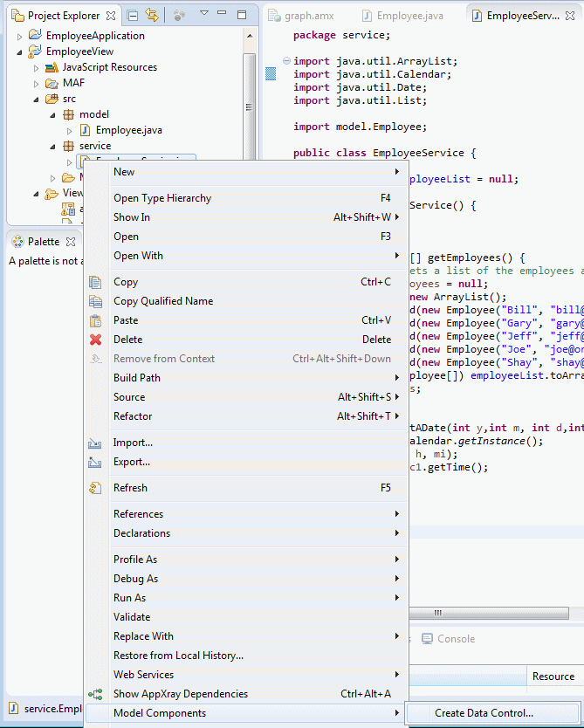Click the Export icon in menu
This screenshot has height=728, width=584.
click(x=94, y=463)
